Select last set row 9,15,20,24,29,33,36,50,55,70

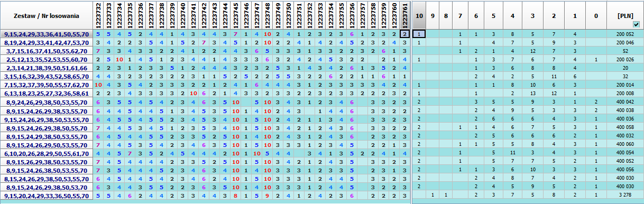pos(47,196)
